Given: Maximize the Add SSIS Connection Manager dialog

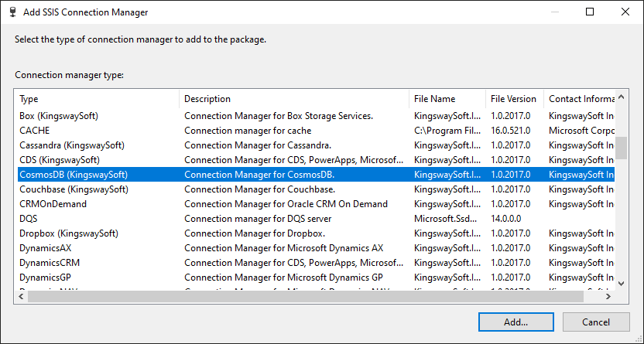Looking at the screenshot, I should point(590,12).
